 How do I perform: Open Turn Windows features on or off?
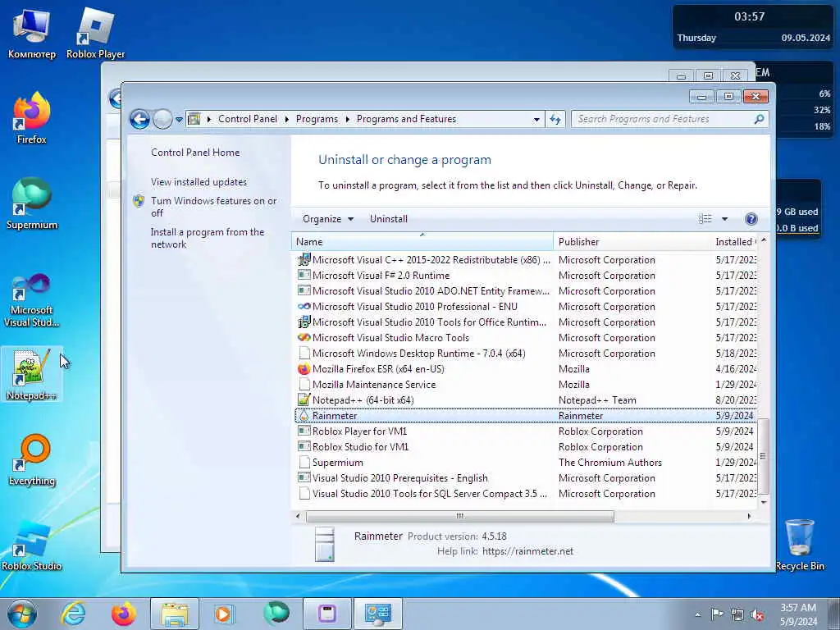[x=213, y=207]
